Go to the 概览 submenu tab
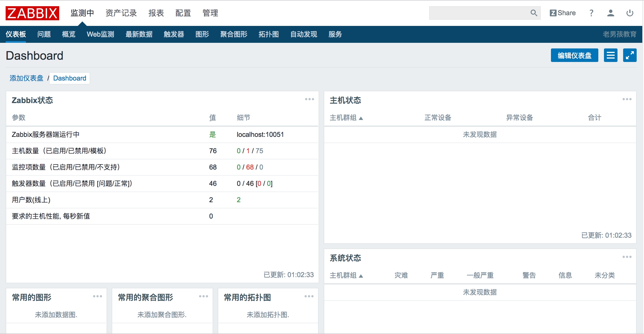Viewport: 644px width, 334px height. pos(69,34)
